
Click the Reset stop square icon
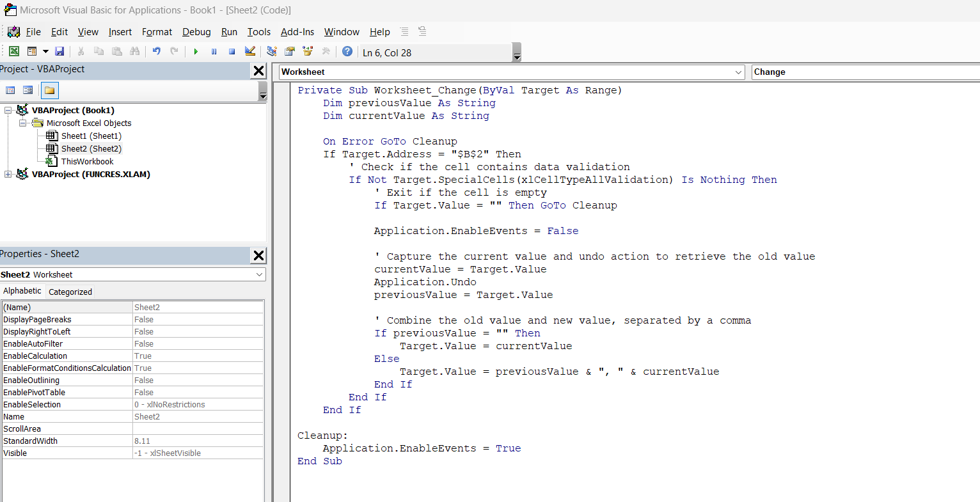[232, 51]
